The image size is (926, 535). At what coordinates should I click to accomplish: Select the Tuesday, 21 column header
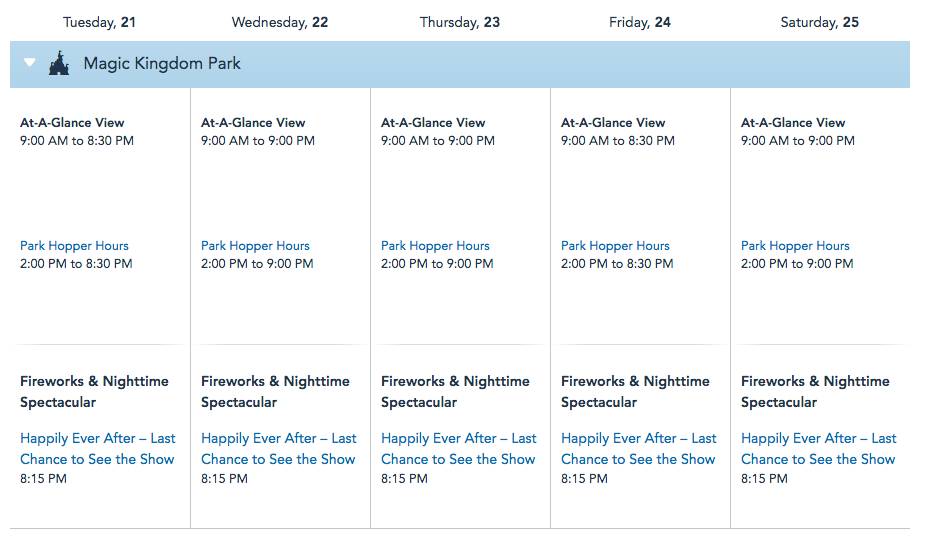99,22
